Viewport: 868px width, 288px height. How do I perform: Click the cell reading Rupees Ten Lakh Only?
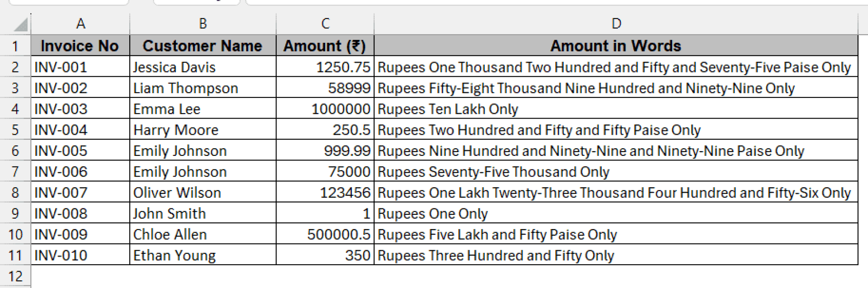[615, 109]
